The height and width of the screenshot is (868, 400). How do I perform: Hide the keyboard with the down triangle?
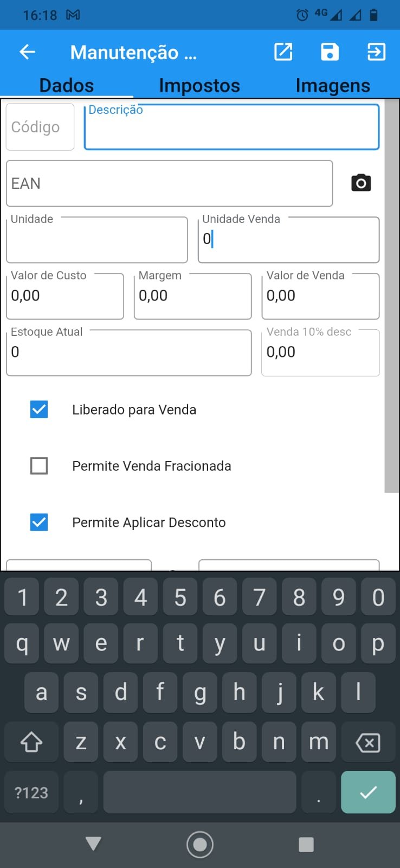click(x=93, y=844)
